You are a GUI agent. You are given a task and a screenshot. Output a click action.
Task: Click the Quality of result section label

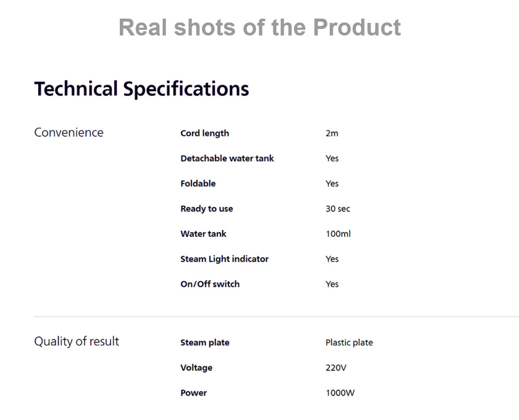point(77,342)
